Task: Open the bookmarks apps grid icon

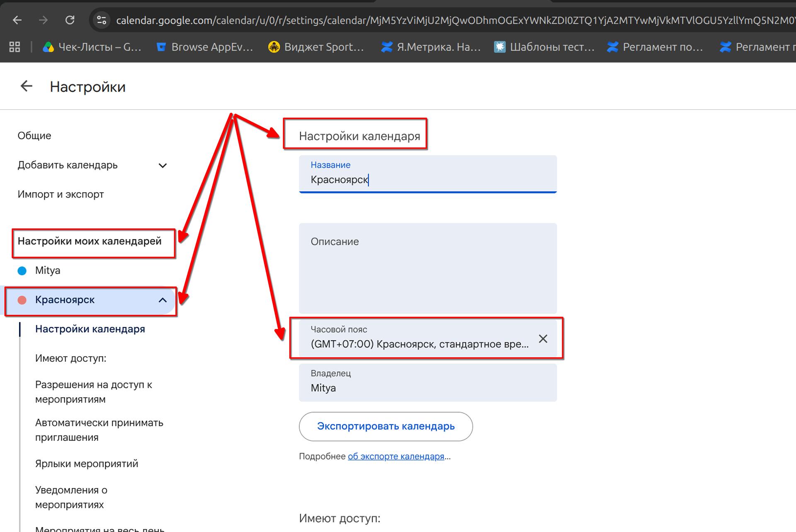Action: pos(15,47)
